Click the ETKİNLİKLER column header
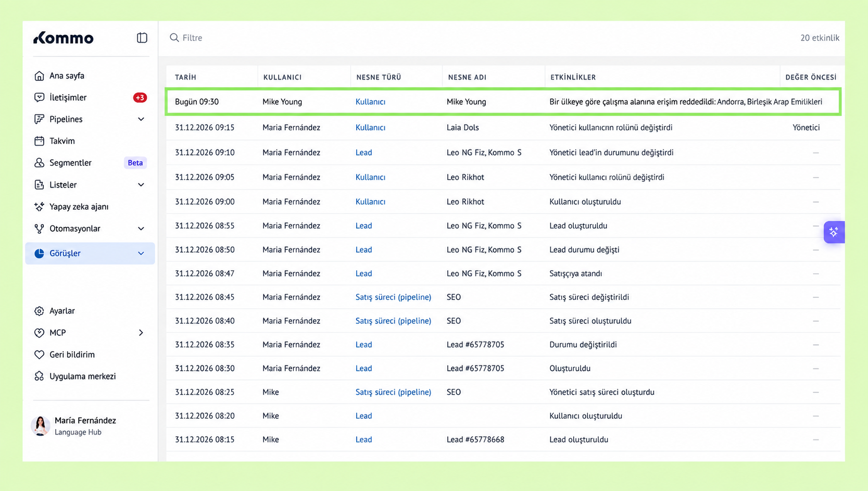The height and width of the screenshot is (491, 868). pos(573,77)
